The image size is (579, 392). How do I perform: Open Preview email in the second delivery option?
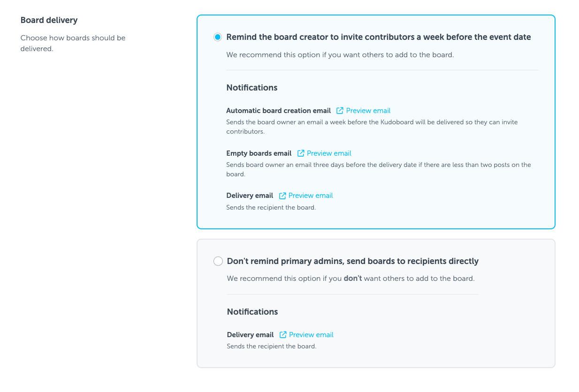point(311,334)
